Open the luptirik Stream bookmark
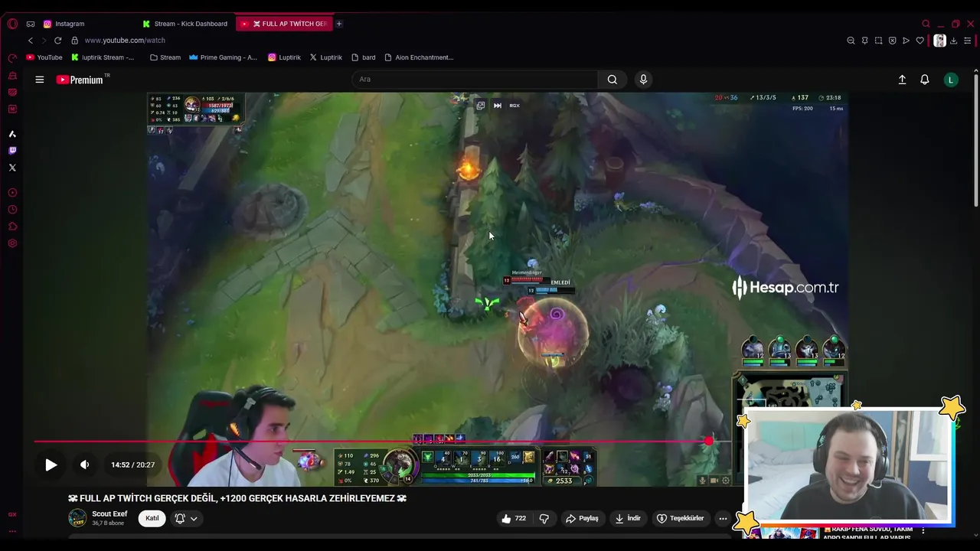 tap(103, 57)
